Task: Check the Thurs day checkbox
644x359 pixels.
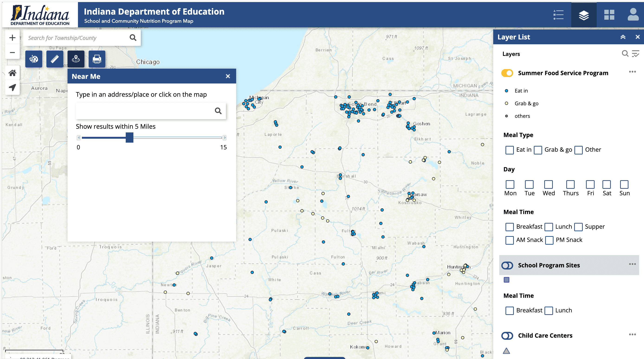Action: (x=570, y=185)
